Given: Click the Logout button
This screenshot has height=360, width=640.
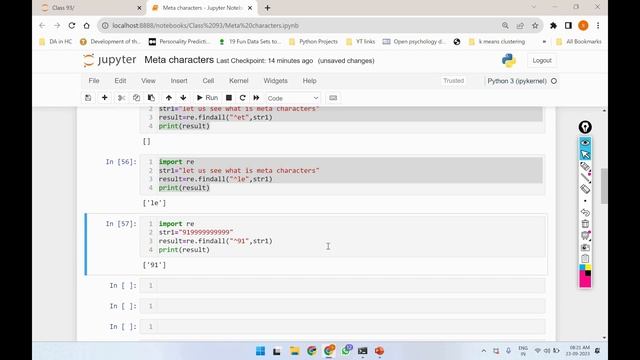Looking at the screenshot, I should [x=542, y=60].
